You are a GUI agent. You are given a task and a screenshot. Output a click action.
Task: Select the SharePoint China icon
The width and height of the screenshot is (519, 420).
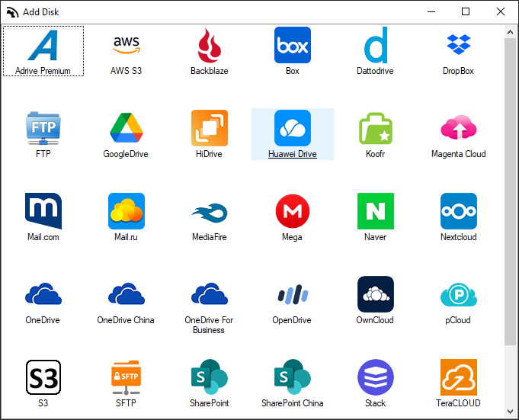(292, 377)
